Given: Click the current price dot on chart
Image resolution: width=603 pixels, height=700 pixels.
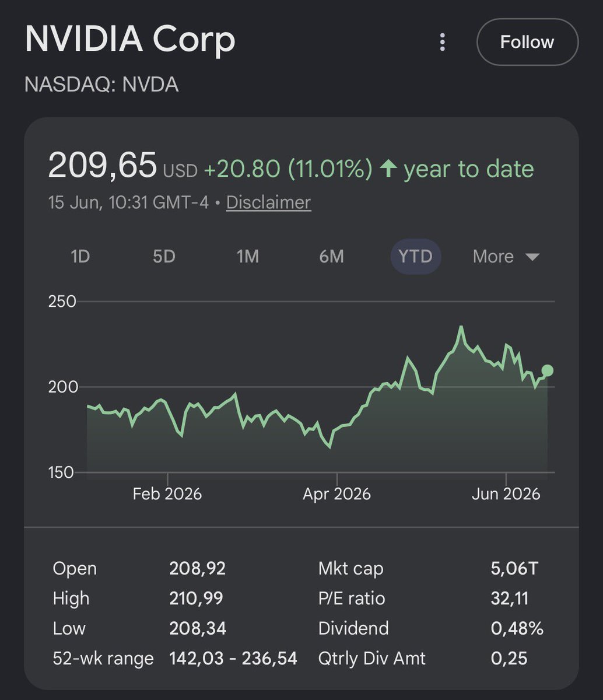Looking at the screenshot, I should (547, 370).
